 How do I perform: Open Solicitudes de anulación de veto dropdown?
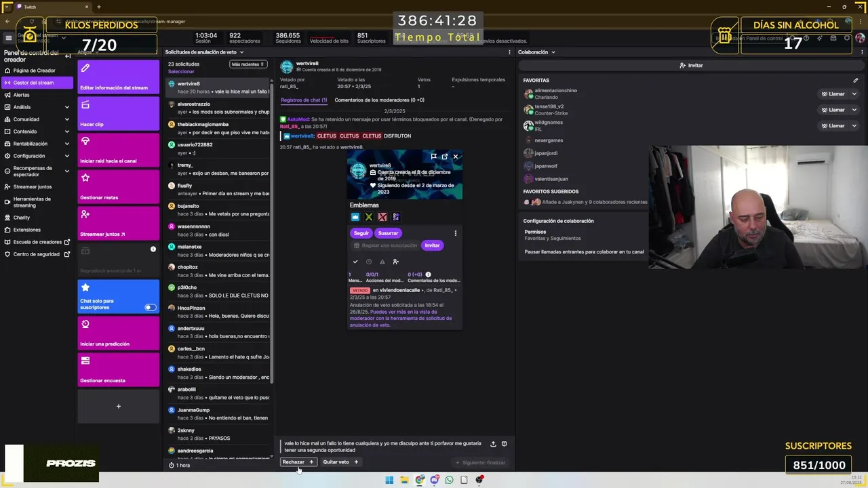pos(204,52)
